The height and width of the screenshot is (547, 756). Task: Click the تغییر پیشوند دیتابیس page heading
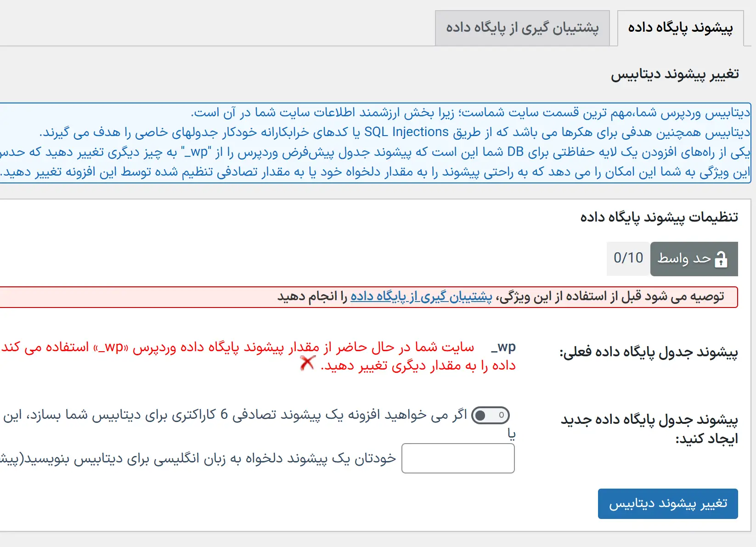674,74
